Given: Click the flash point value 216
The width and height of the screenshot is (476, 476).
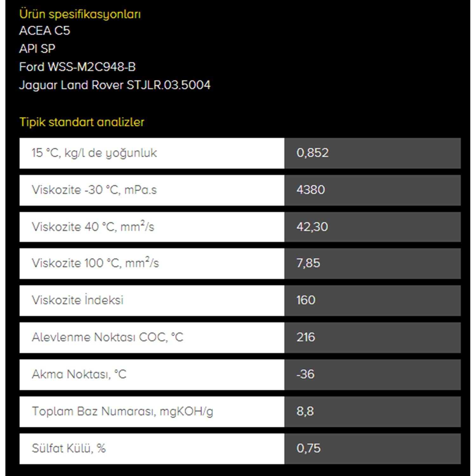Looking at the screenshot, I should [x=306, y=337].
